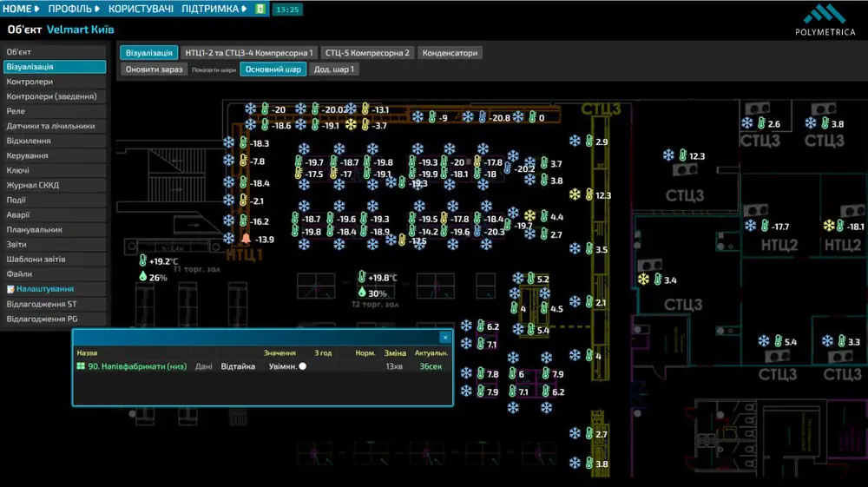Click the snowflake icon next to 7.8
The width and height of the screenshot is (868, 487).
pos(467,373)
